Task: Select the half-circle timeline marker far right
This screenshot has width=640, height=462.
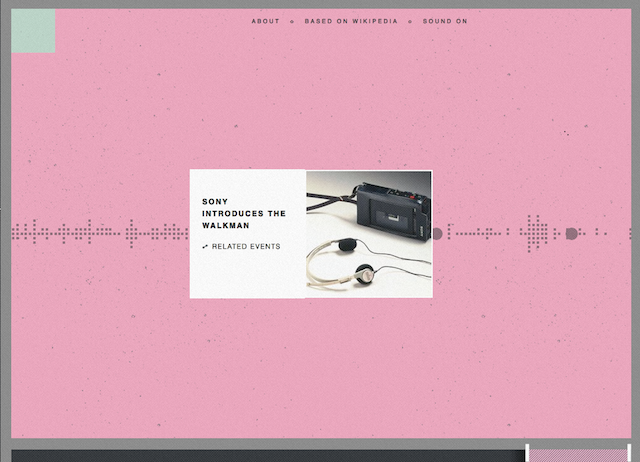Action: 571,234
